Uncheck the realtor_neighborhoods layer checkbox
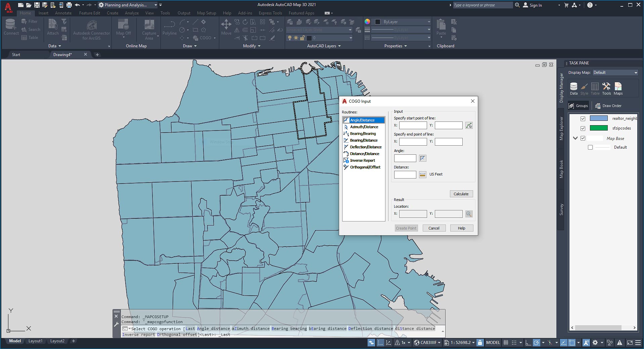Image resolution: width=644 pixels, height=349 pixels. point(583,118)
